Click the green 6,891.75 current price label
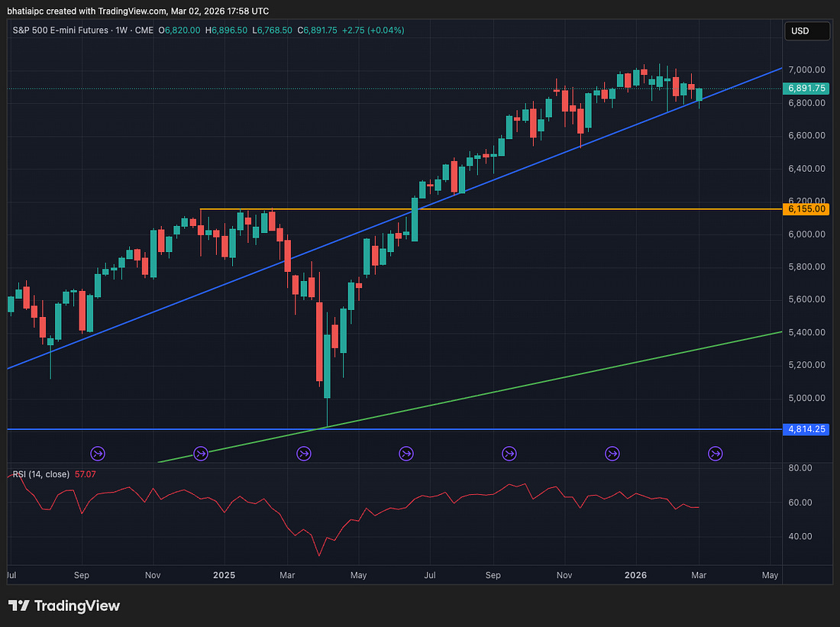Image resolution: width=840 pixels, height=627 pixels. (806, 89)
